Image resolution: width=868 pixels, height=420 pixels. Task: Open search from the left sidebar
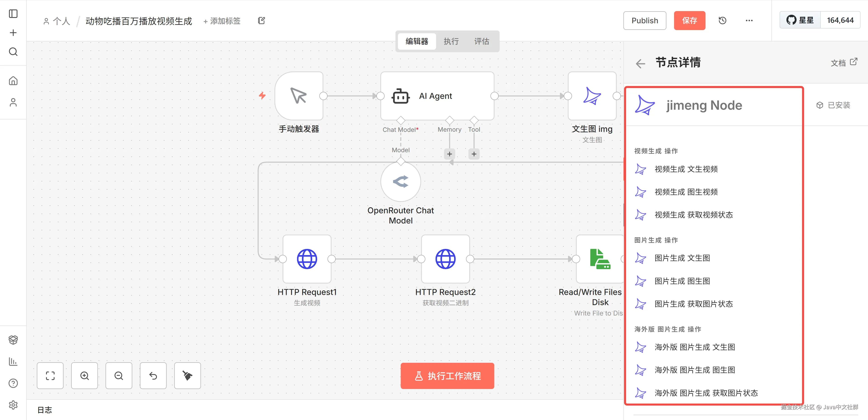pyautogui.click(x=13, y=52)
